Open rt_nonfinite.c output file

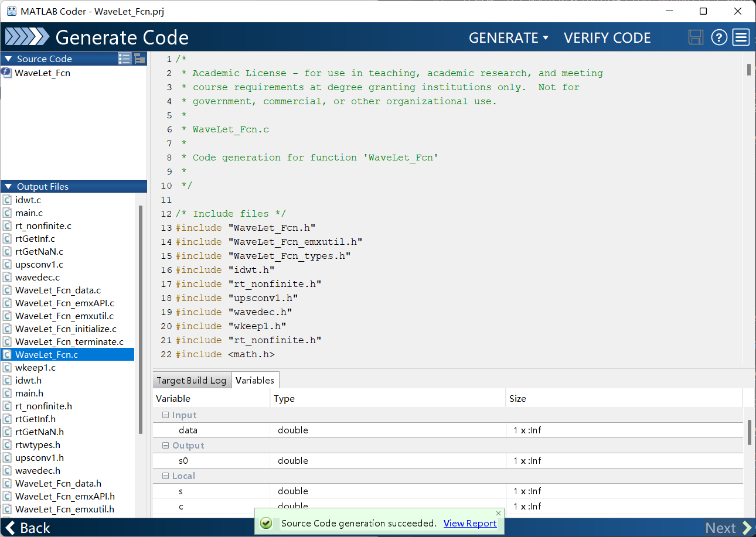[43, 226]
